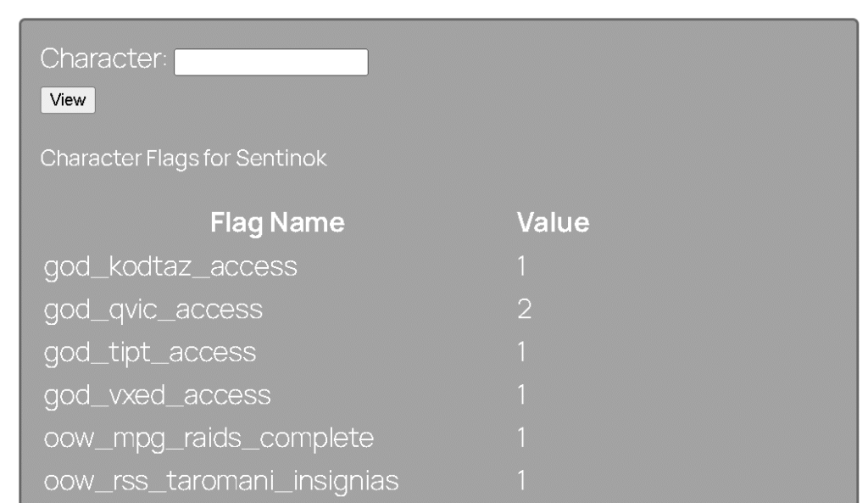
Task: Select the god_qvic_access flag name
Action: [153, 310]
